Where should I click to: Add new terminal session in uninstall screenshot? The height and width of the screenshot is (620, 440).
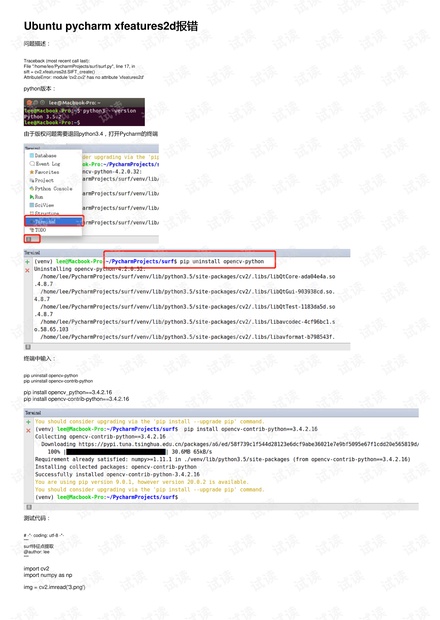[x=27, y=262]
